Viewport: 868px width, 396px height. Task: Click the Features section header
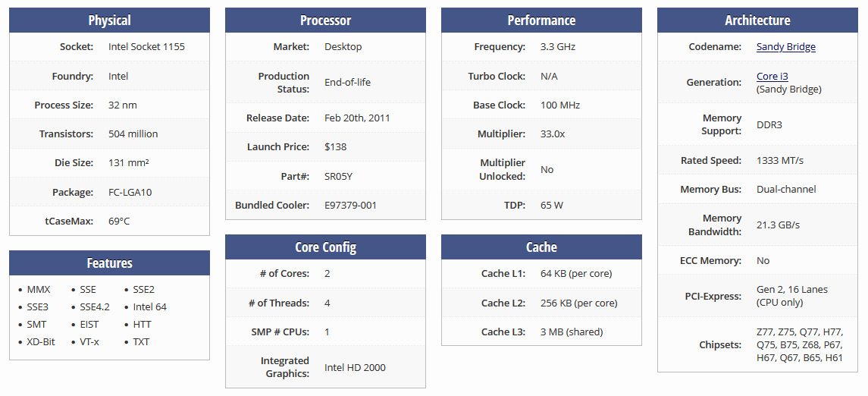click(109, 263)
